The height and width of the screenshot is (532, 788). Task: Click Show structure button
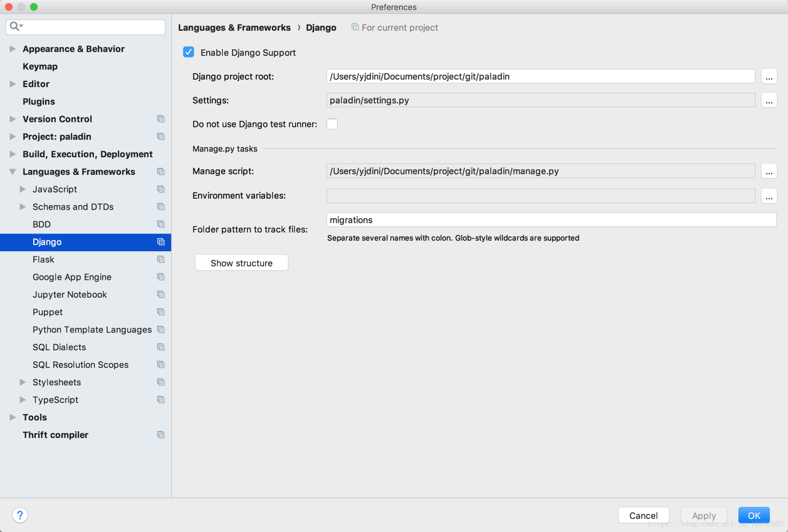point(241,263)
